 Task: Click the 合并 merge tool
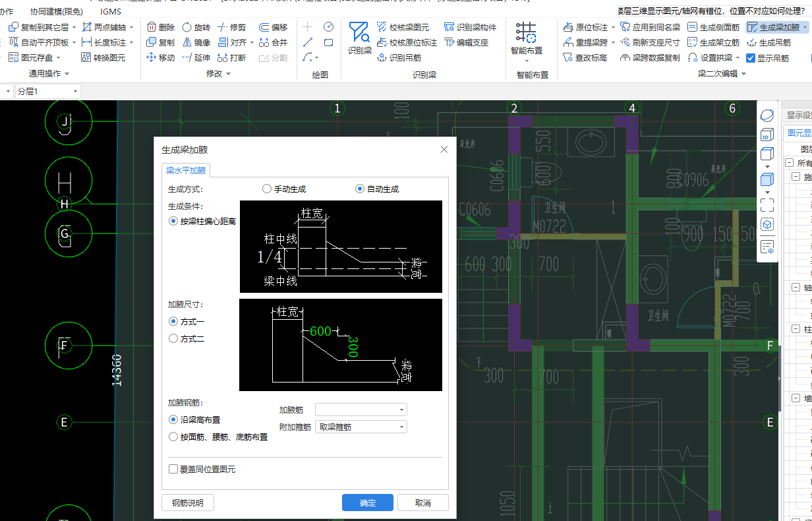pos(273,42)
